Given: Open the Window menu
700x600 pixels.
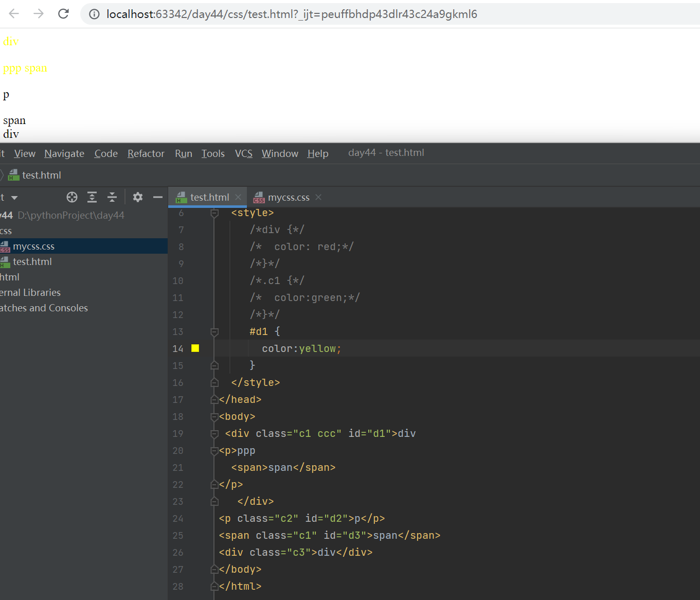Looking at the screenshot, I should point(280,153).
